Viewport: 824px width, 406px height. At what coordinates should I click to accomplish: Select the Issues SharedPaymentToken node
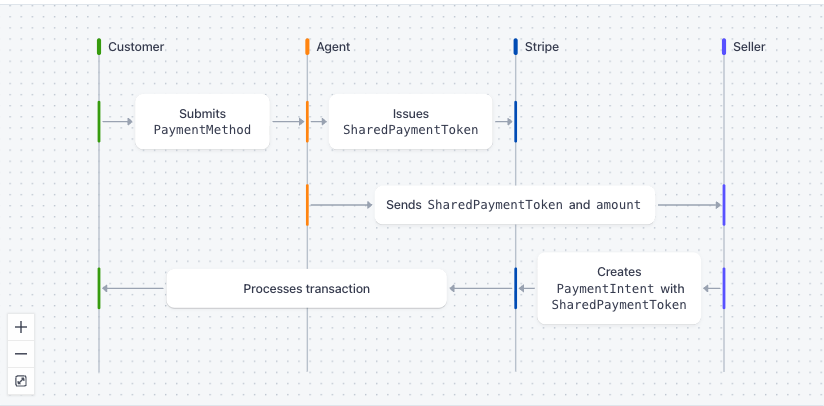pos(410,121)
